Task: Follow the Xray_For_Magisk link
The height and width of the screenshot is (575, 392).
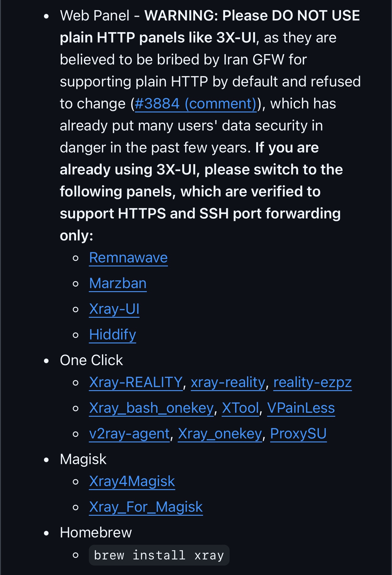Action: (146, 507)
